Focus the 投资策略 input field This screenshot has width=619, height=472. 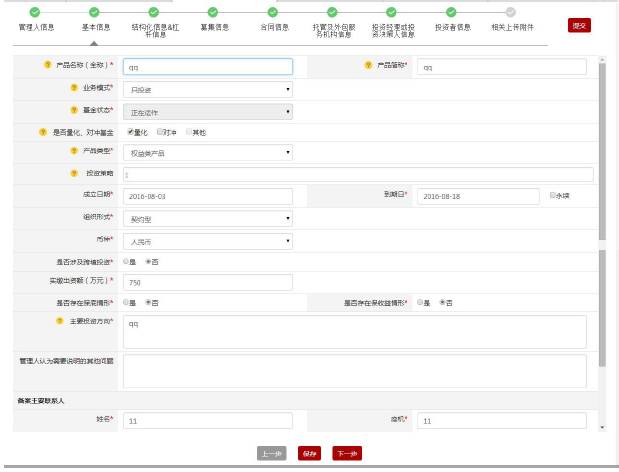(358, 174)
